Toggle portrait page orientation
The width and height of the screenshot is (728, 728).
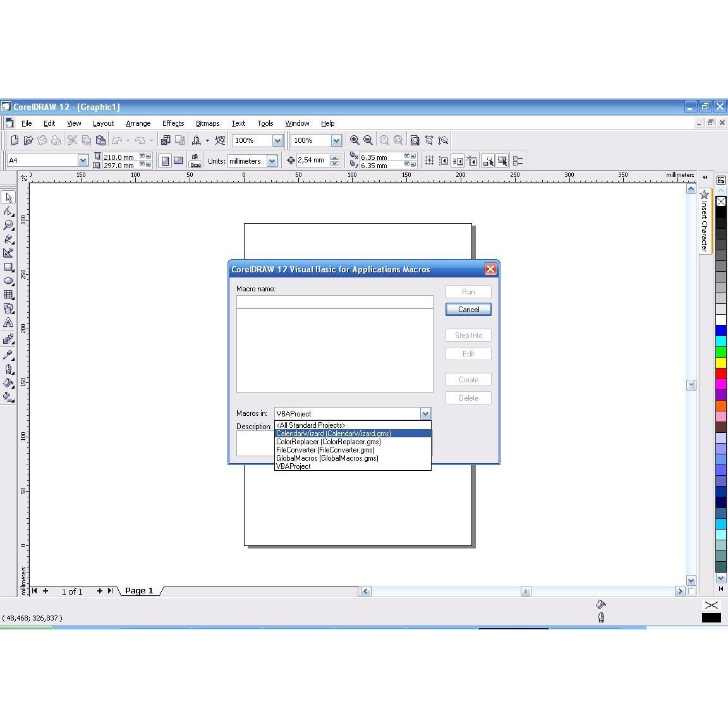(164, 161)
